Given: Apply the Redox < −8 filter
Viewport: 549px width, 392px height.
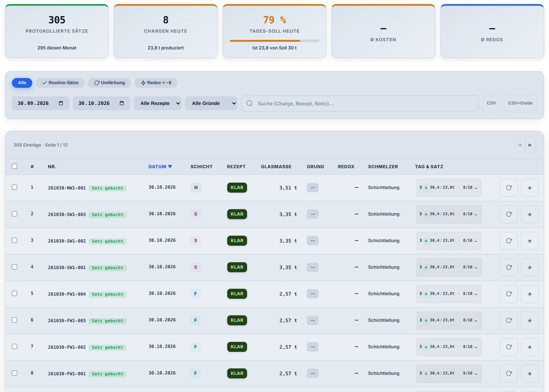Looking at the screenshot, I should [156, 83].
